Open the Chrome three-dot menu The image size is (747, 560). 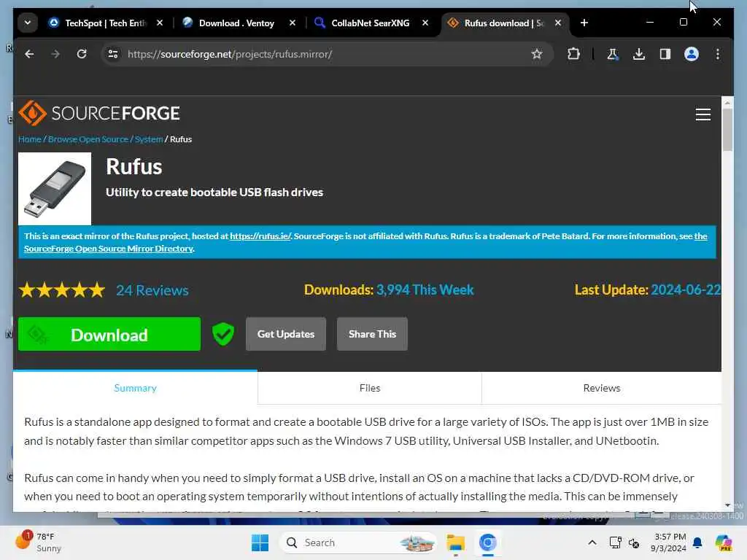pyautogui.click(x=718, y=54)
